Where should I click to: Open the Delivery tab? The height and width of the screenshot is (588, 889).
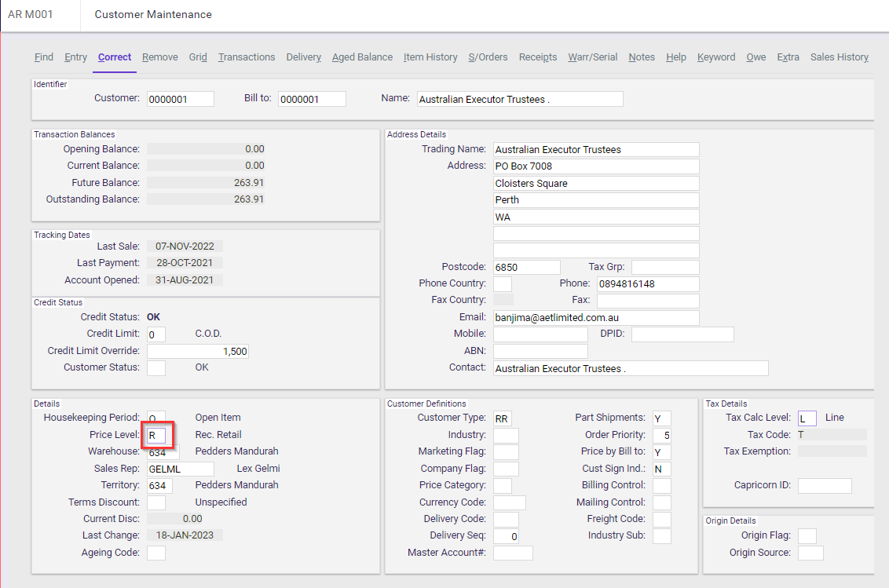pos(303,57)
